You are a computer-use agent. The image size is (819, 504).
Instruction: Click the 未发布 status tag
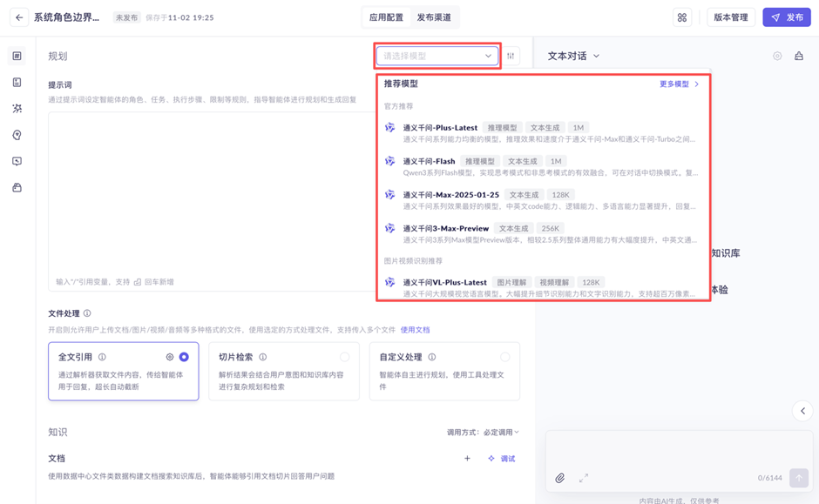point(127,17)
